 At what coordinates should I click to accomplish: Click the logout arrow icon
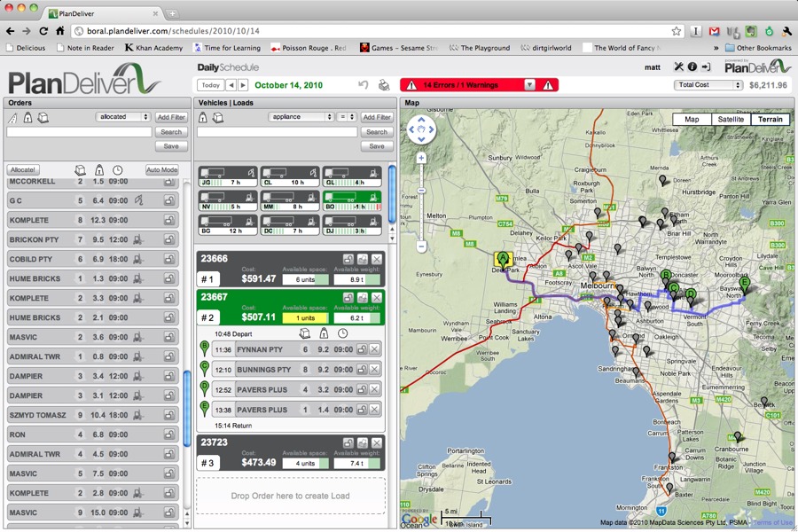(x=706, y=66)
